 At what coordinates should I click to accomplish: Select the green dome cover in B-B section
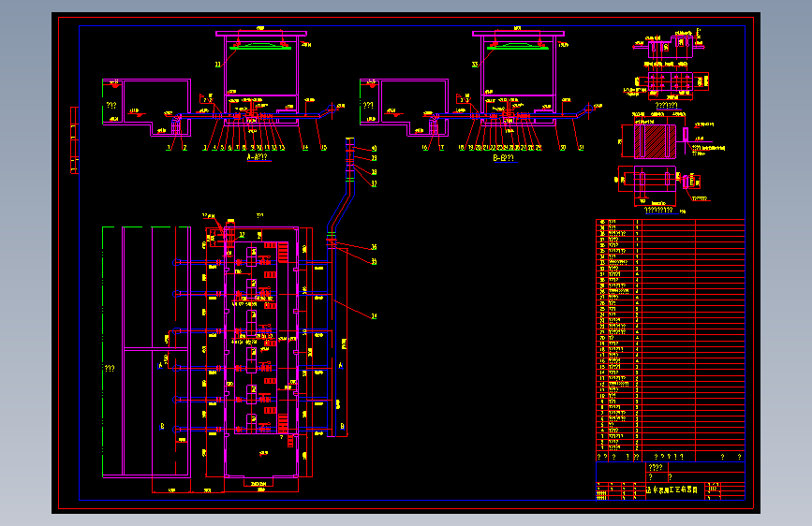pyautogui.click(x=517, y=47)
